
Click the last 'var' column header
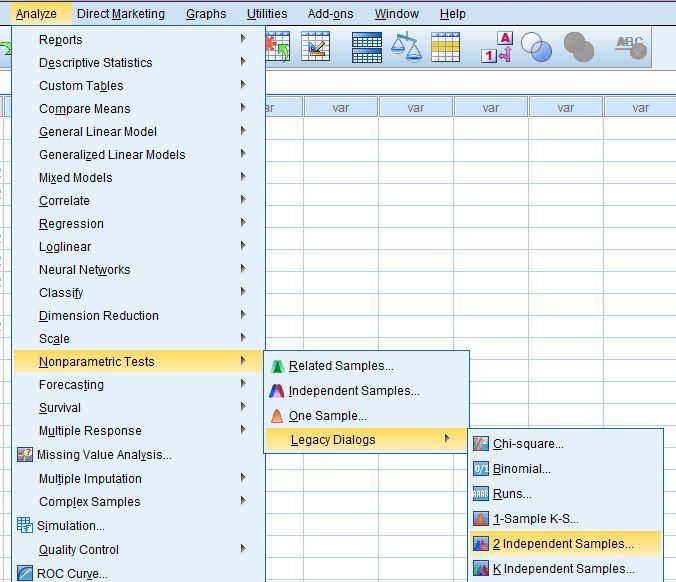click(x=640, y=107)
